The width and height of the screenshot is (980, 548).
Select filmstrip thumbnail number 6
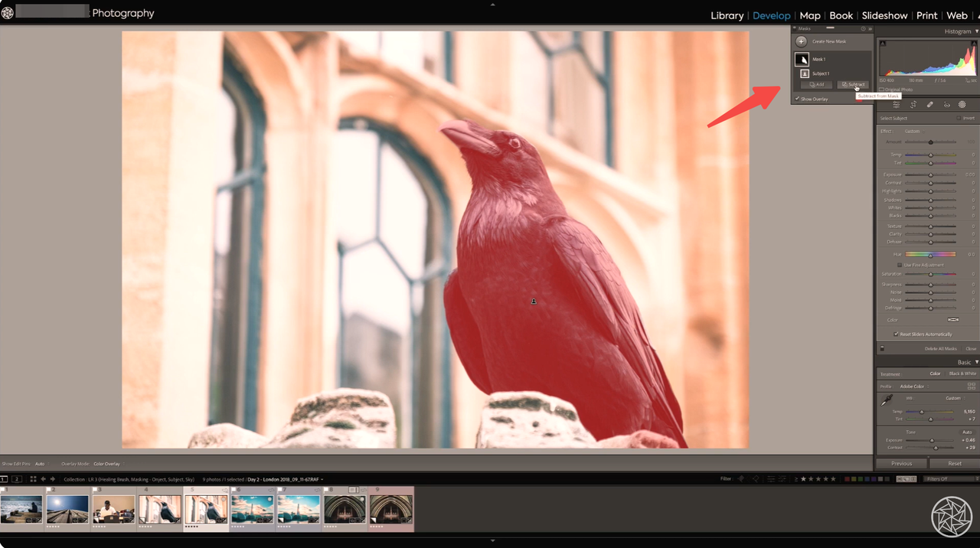(252, 509)
